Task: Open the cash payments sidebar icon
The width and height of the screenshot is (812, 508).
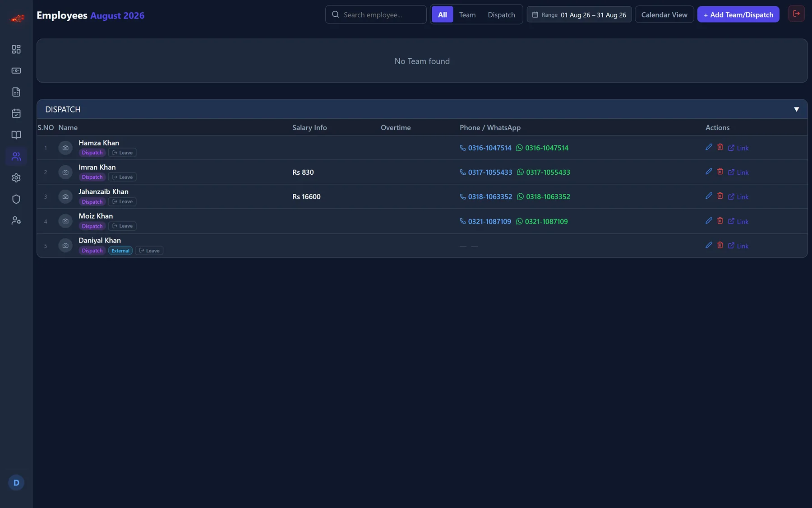Action: (x=16, y=70)
